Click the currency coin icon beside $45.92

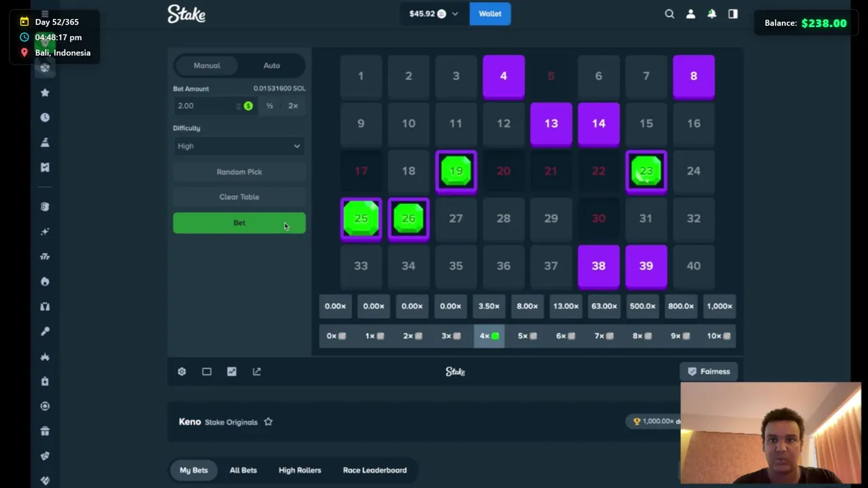click(441, 14)
